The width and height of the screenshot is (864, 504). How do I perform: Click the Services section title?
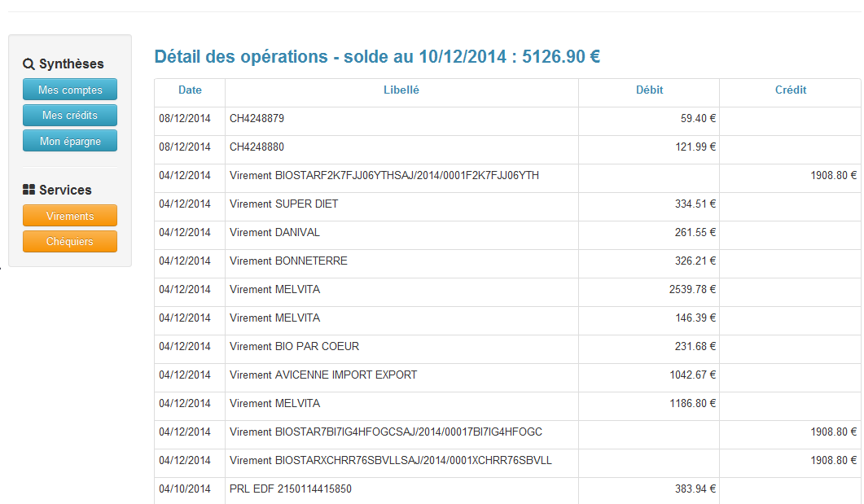pos(65,190)
